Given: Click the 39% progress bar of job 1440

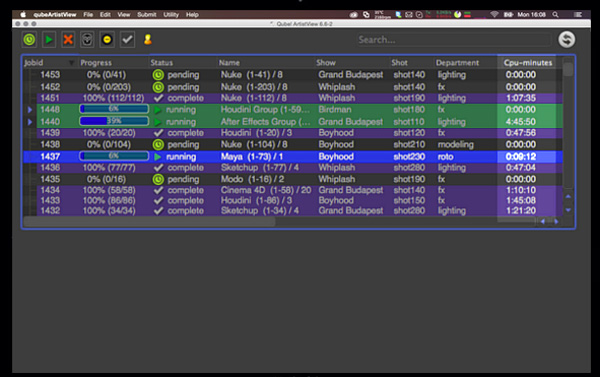Looking at the screenshot, I should point(114,121).
